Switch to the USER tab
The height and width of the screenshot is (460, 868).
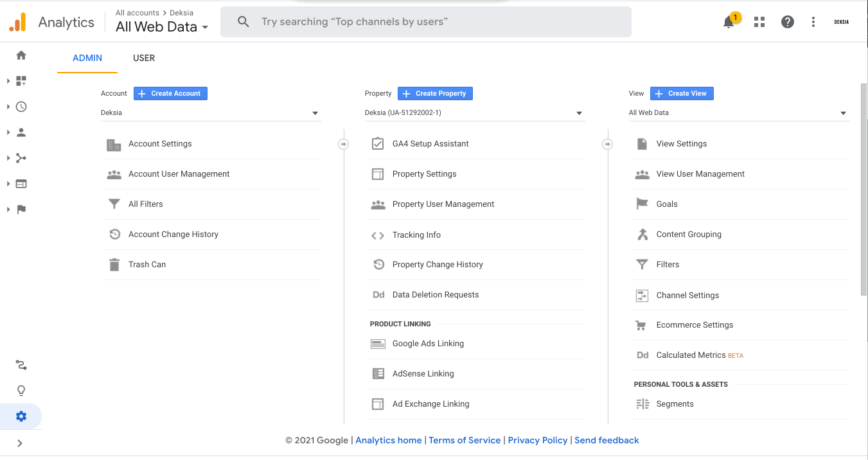(x=144, y=58)
